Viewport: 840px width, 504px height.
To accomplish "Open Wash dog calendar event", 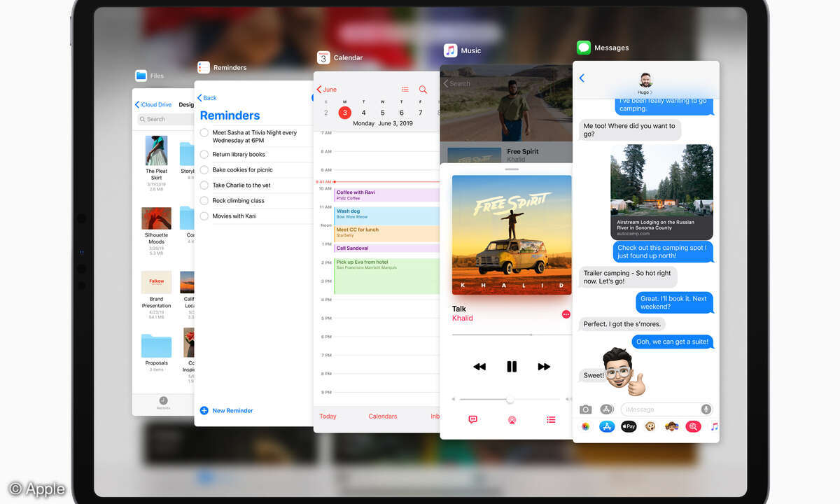I will pyautogui.click(x=387, y=215).
